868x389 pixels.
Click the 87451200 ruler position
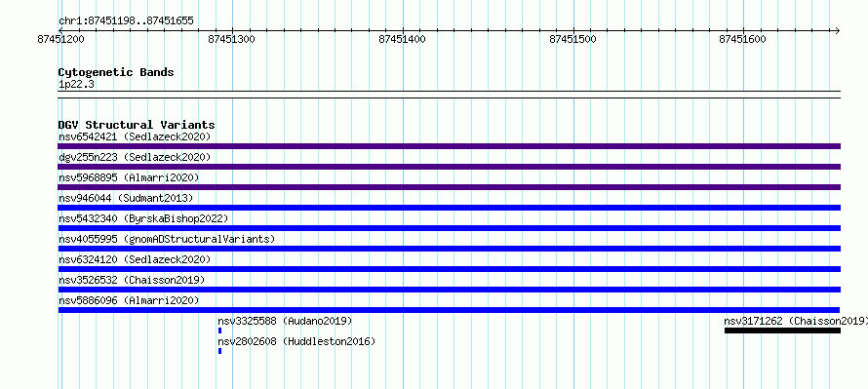pos(61,39)
